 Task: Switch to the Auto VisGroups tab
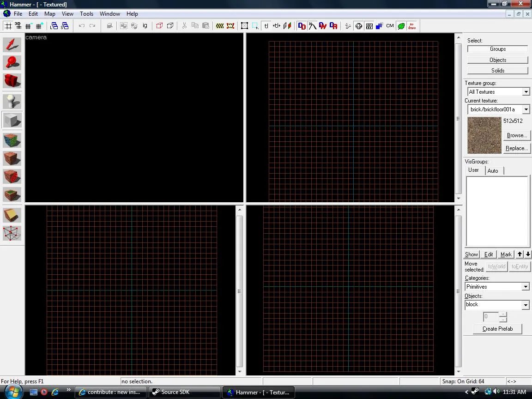click(493, 171)
